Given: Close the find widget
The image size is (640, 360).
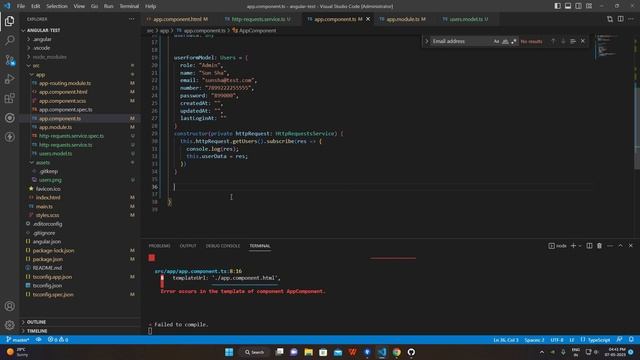Looking at the screenshot, I should pos(583,41).
